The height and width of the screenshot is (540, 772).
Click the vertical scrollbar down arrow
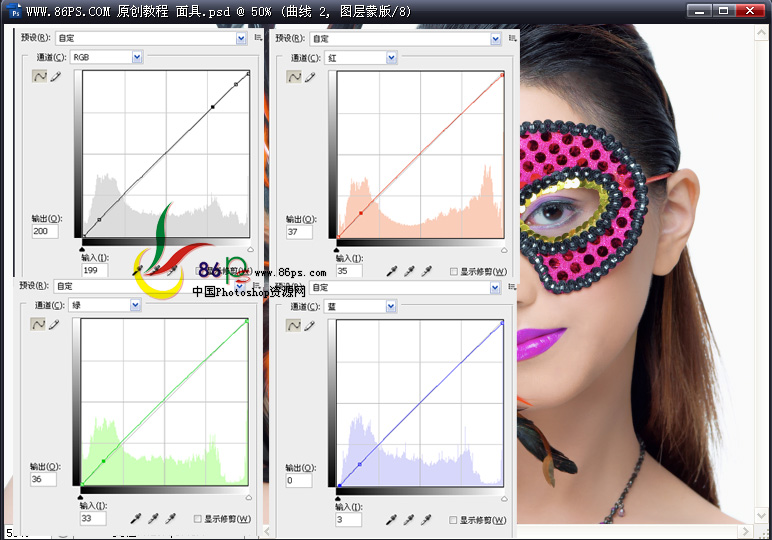click(x=761, y=516)
